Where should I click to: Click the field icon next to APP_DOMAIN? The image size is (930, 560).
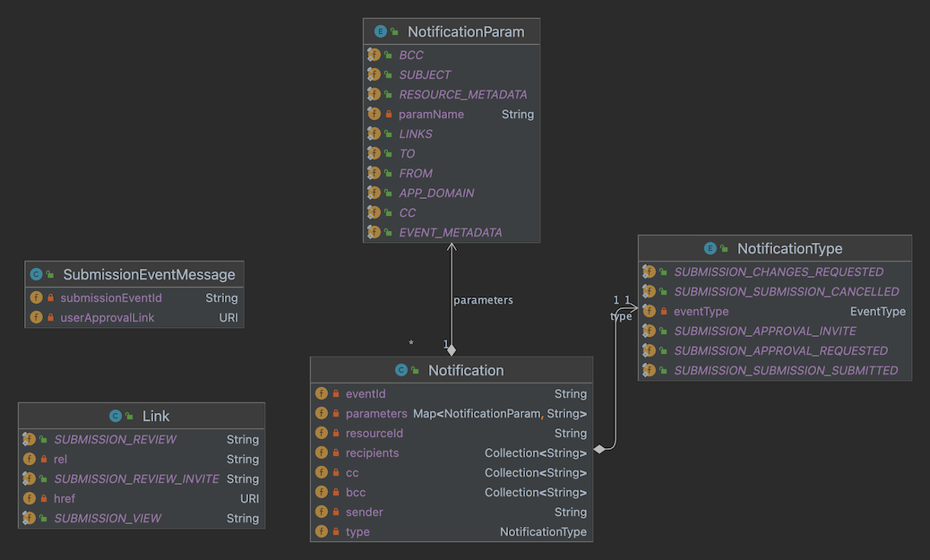[x=374, y=193]
